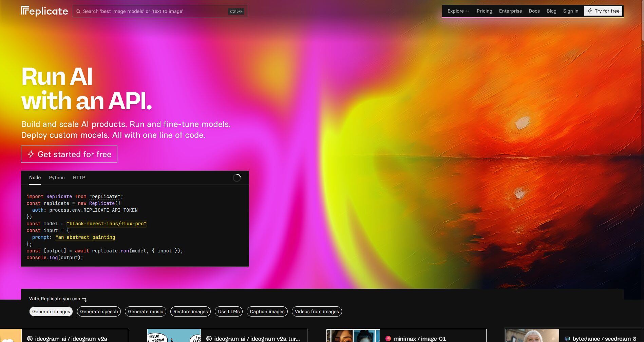Click the lightning icon beside Try for free
The width and height of the screenshot is (644, 342).
tap(590, 11)
